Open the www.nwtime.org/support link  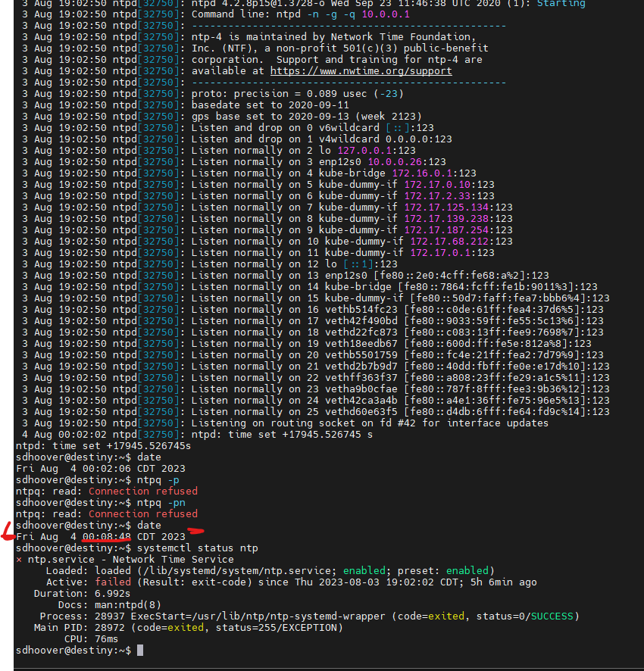361,70
